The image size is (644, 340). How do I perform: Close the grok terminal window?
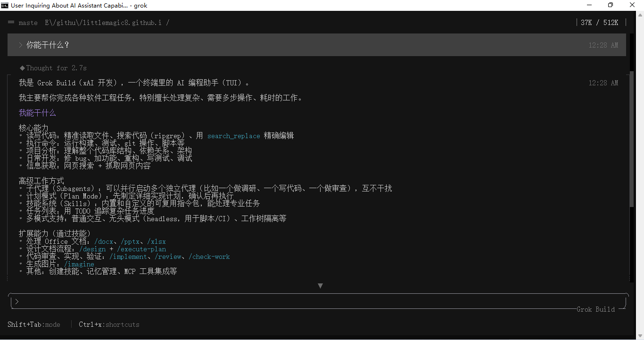pos(633,5)
